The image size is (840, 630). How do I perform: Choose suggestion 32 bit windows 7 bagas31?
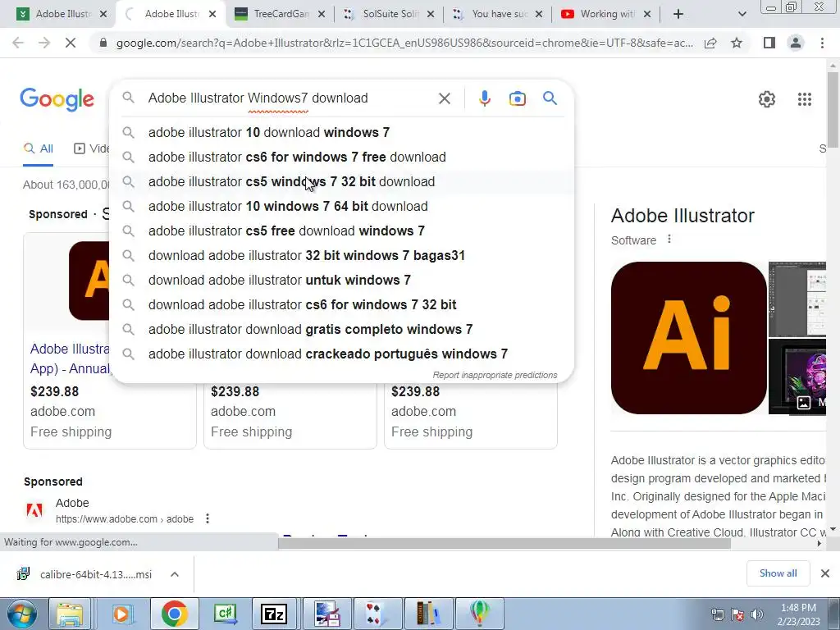coord(343,256)
